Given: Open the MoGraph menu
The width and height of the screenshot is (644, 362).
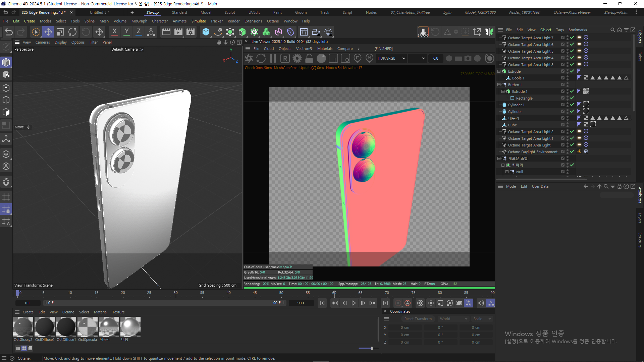Looking at the screenshot, I should point(139,21).
